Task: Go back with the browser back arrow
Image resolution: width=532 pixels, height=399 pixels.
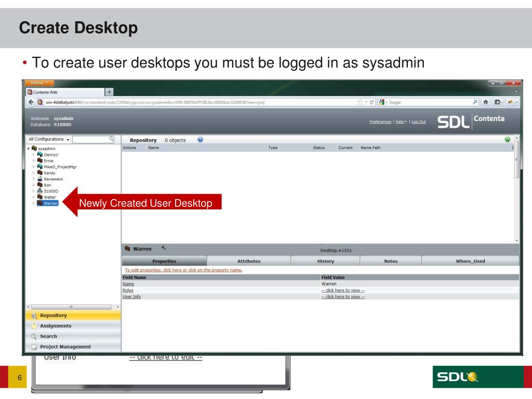Action: 31,102
